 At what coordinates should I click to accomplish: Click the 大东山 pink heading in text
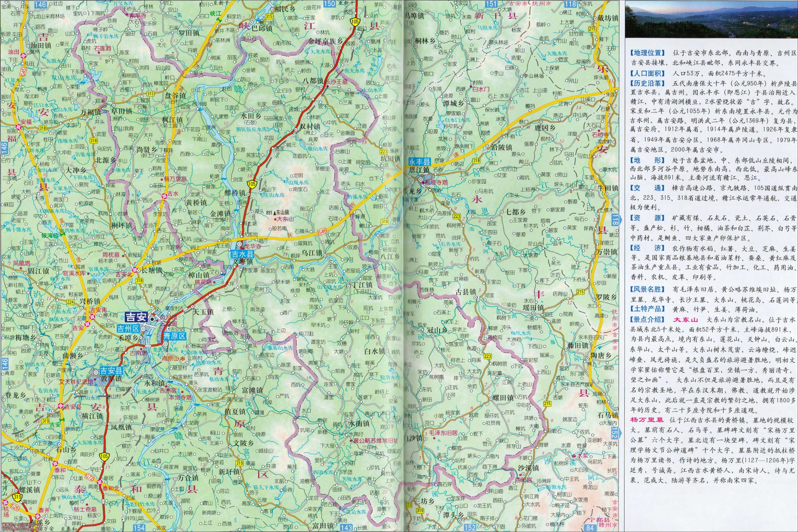click(686, 319)
